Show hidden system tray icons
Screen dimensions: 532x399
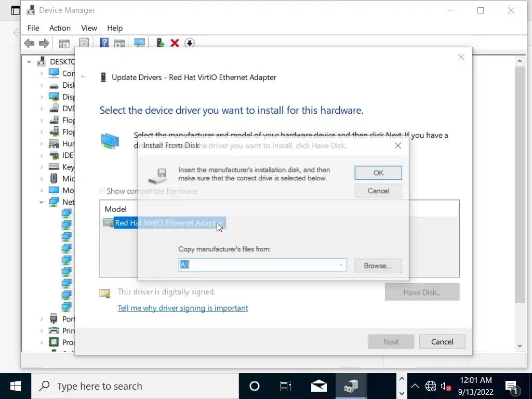[x=415, y=386]
